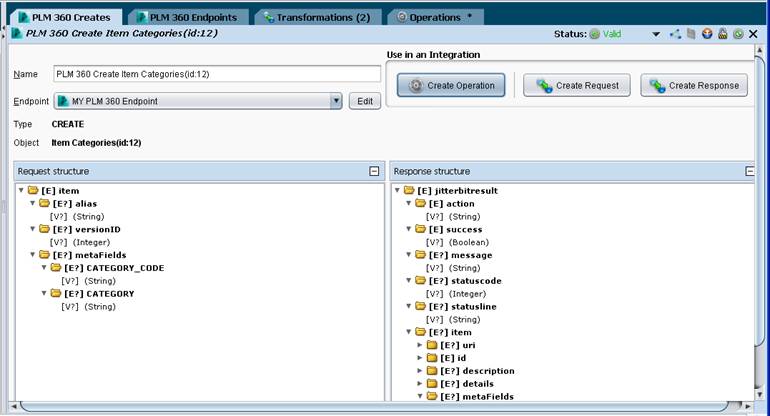Open the Transformations (2) tab
Screen dimensions: 770x416
tap(317, 17)
